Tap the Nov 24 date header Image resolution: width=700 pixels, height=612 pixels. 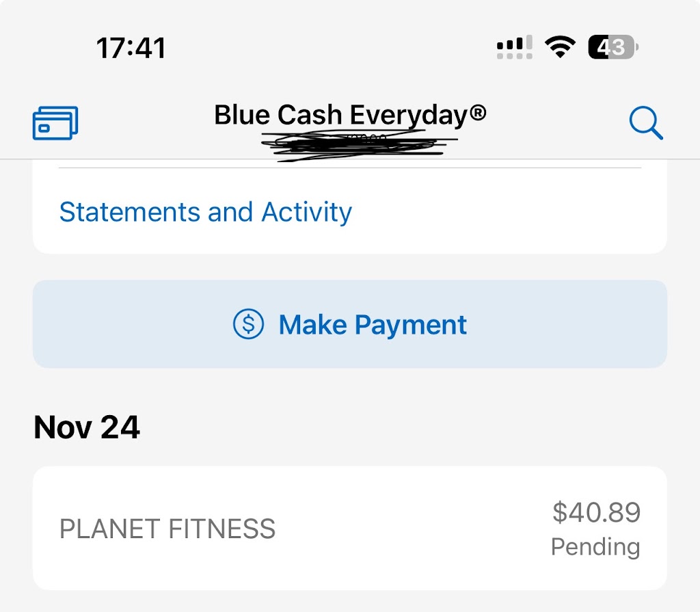(x=87, y=427)
